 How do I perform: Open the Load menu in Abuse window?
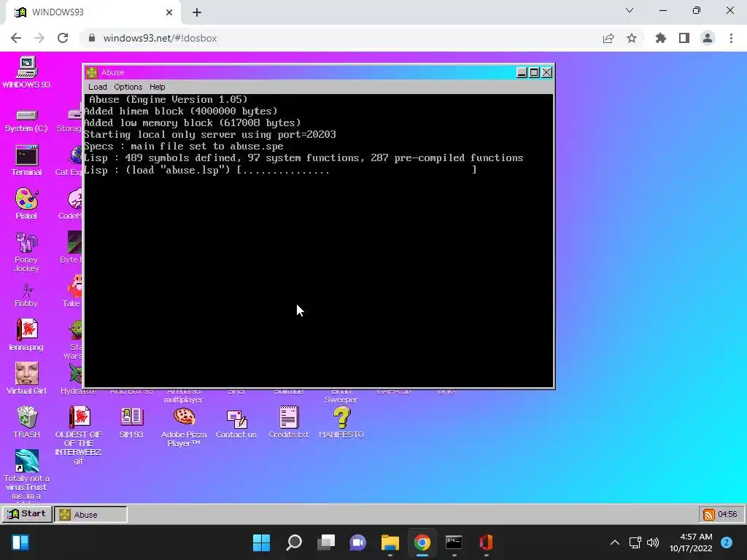tap(97, 87)
